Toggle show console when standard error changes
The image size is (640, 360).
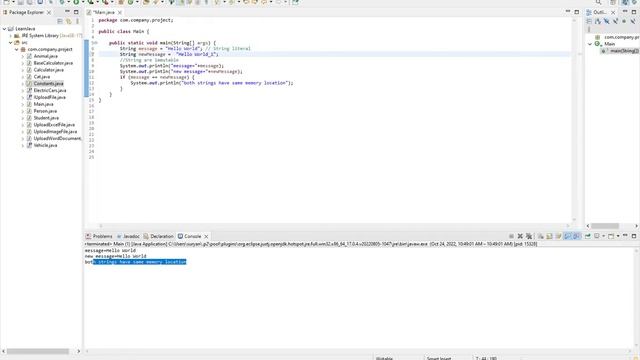click(x=576, y=236)
